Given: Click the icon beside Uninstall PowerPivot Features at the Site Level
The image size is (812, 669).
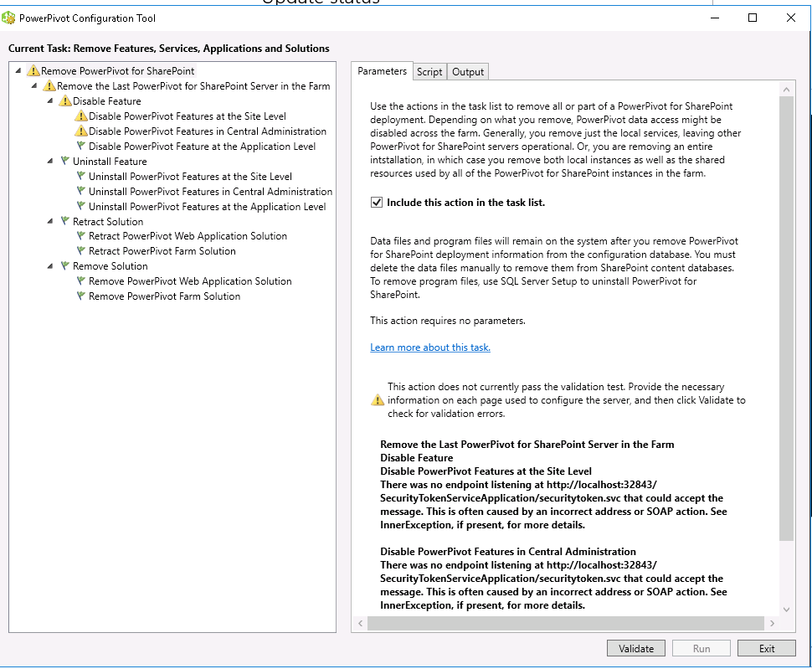Looking at the screenshot, I should (82, 176).
